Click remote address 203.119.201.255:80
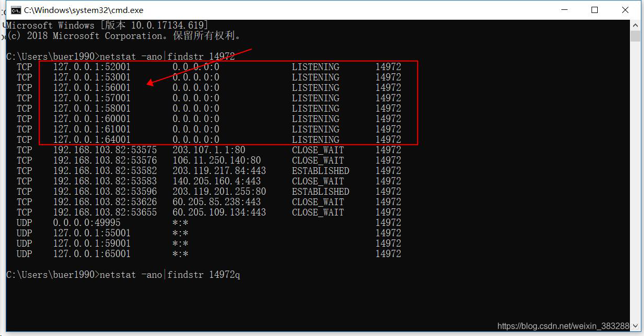 [x=219, y=192]
